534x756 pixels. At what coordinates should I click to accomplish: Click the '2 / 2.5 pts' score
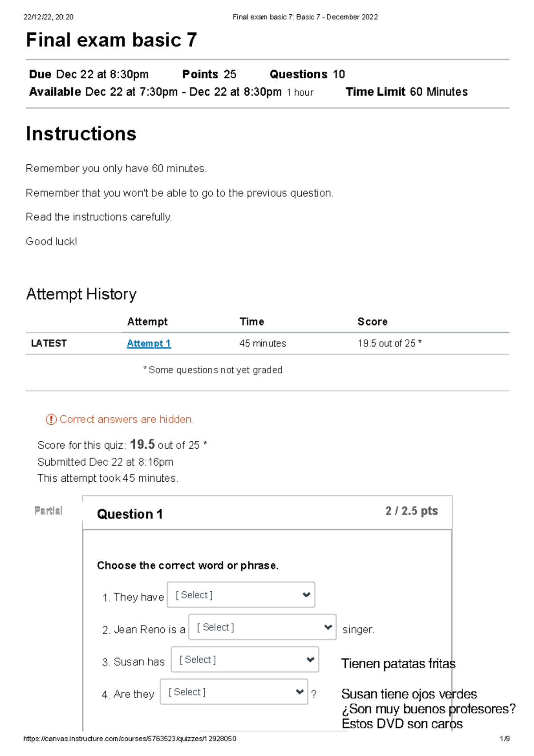[x=411, y=511]
